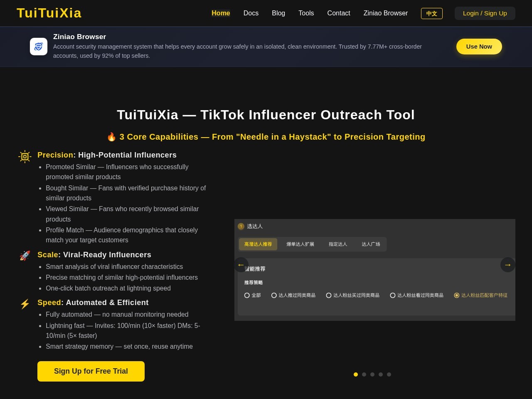Click the Precision target icon
532x399 pixels.
(25, 157)
